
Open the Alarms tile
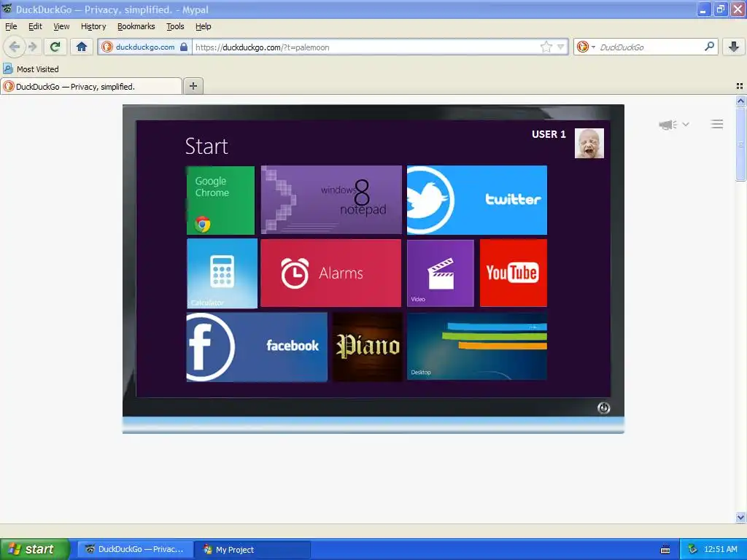click(x=330, y=273)
